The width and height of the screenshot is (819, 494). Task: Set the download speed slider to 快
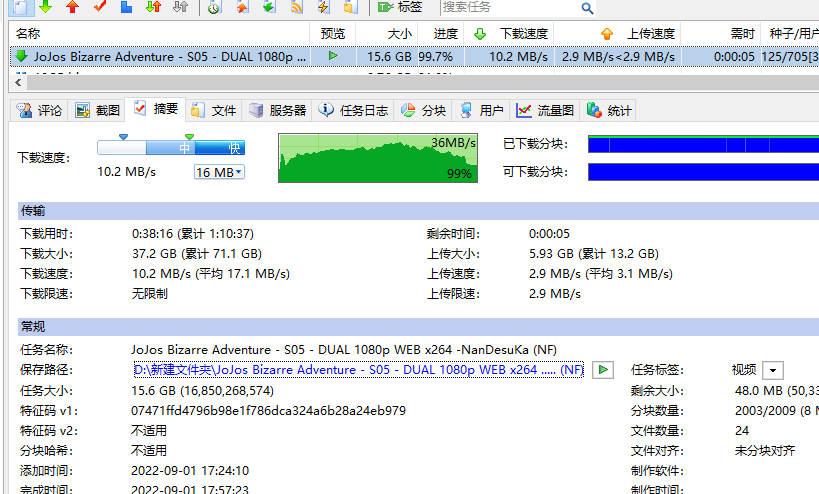234,148
